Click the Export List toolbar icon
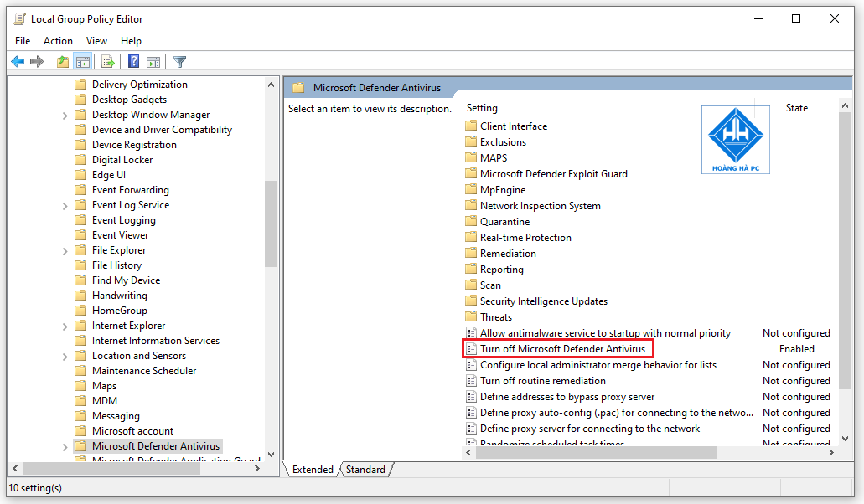Viewport: 864px width, 504px height. (108, 62)
